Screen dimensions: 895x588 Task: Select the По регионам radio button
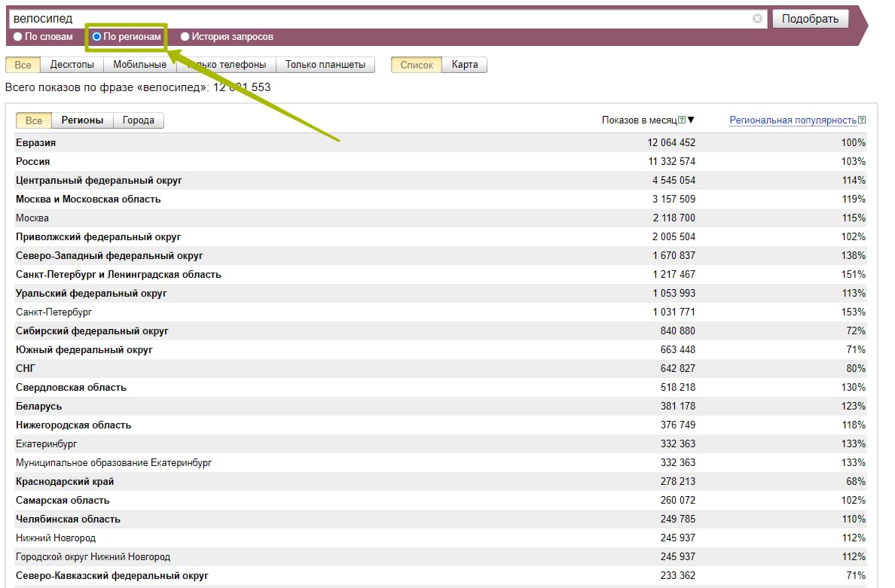pyautogui.click(x=96, y=37)
